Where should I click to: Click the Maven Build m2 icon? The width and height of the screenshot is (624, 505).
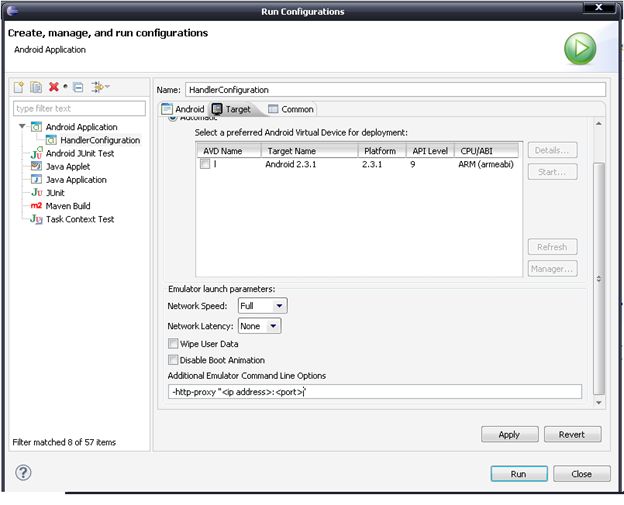point(36,206)
